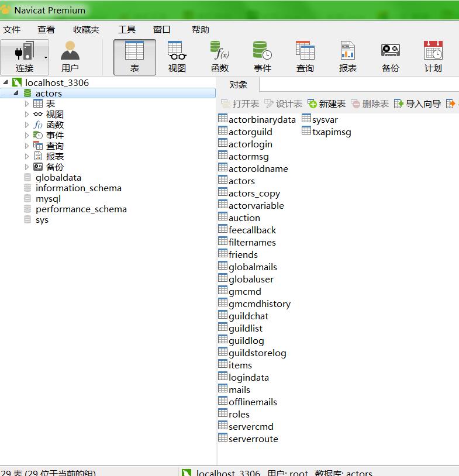
Task: Open the 工具 menu
Action: 127,30
